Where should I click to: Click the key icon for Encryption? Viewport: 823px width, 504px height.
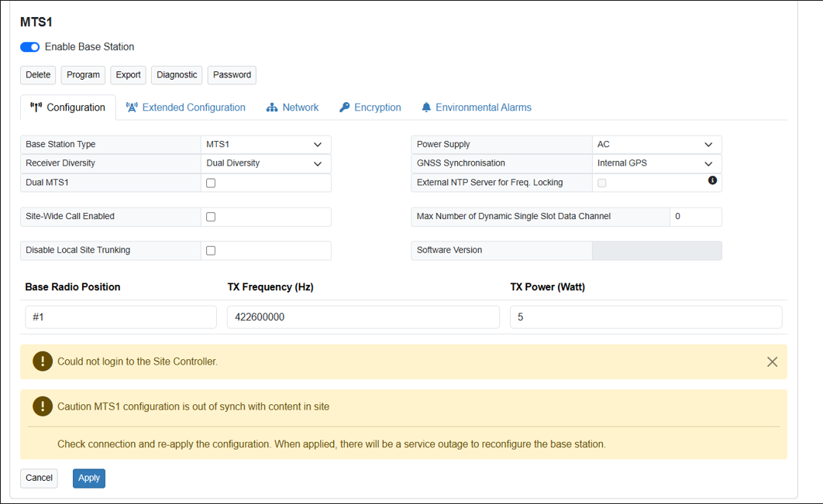[x=344, y=108]
